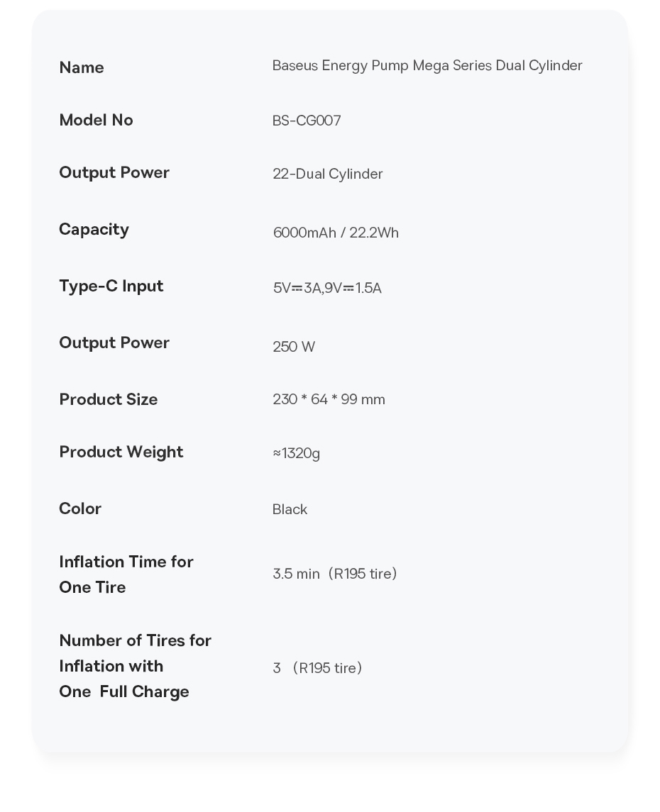Screen dimensions: 660x812
Task: Select the "Black" color value
Action: [290, 510]
